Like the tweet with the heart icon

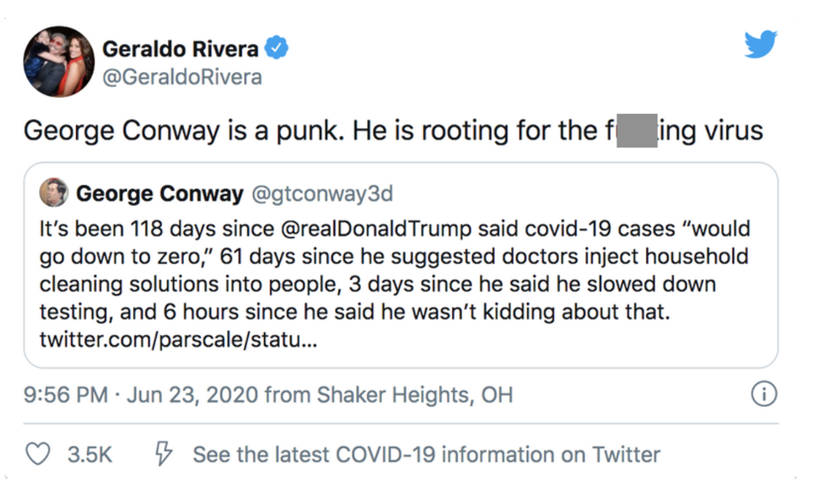pyautogui.click(x=38, y=455)
